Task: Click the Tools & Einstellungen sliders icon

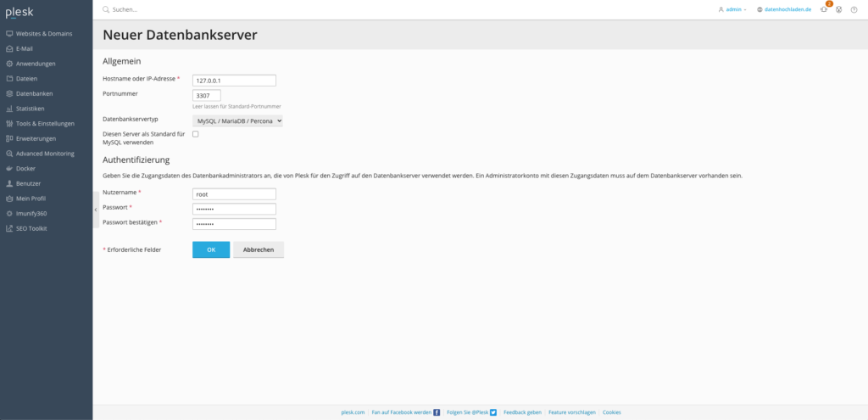Action: 9,124
